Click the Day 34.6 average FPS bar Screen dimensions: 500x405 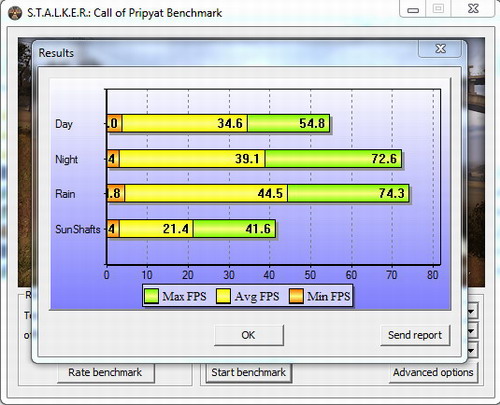(x=185, y=123)
